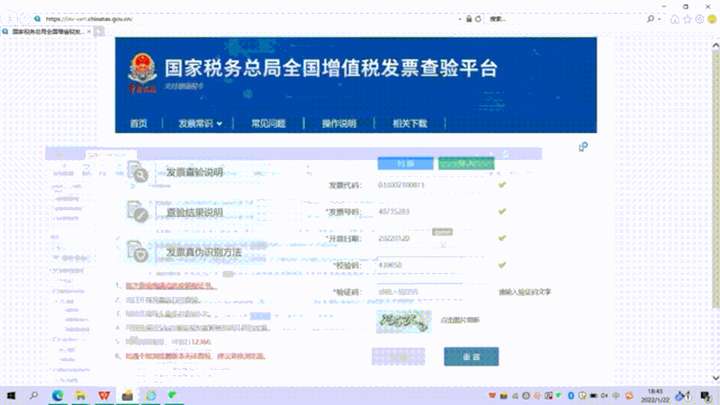Click the 发票查验说明 magnifier document icon
The height and width of the screenshot is (405, 720).
[x=137, y=173]
